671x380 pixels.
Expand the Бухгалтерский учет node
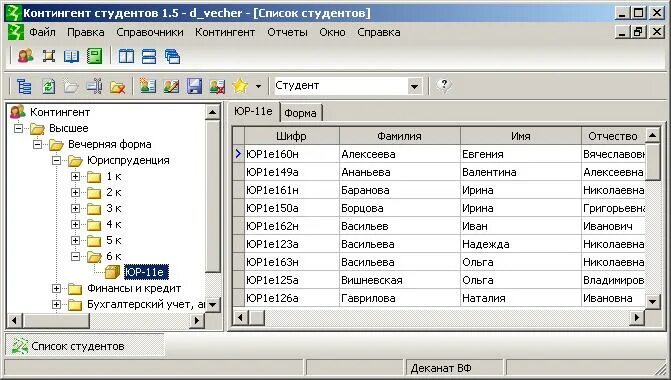(56, 304)
